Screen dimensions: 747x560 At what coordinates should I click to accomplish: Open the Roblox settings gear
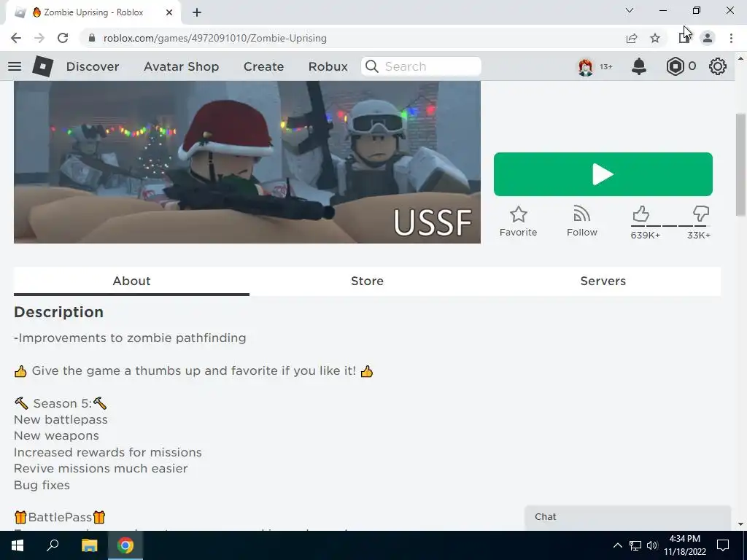718,66
